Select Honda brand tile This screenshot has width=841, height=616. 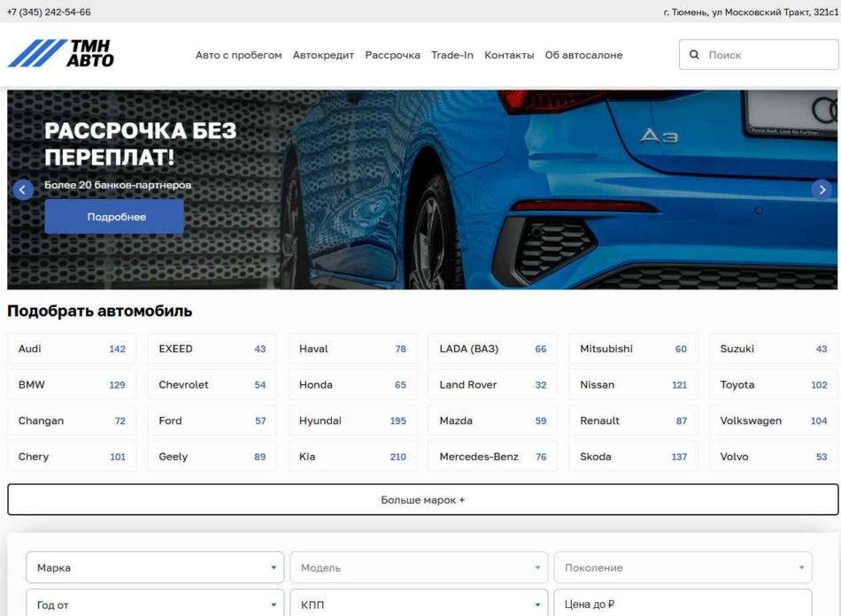(352, 384)
